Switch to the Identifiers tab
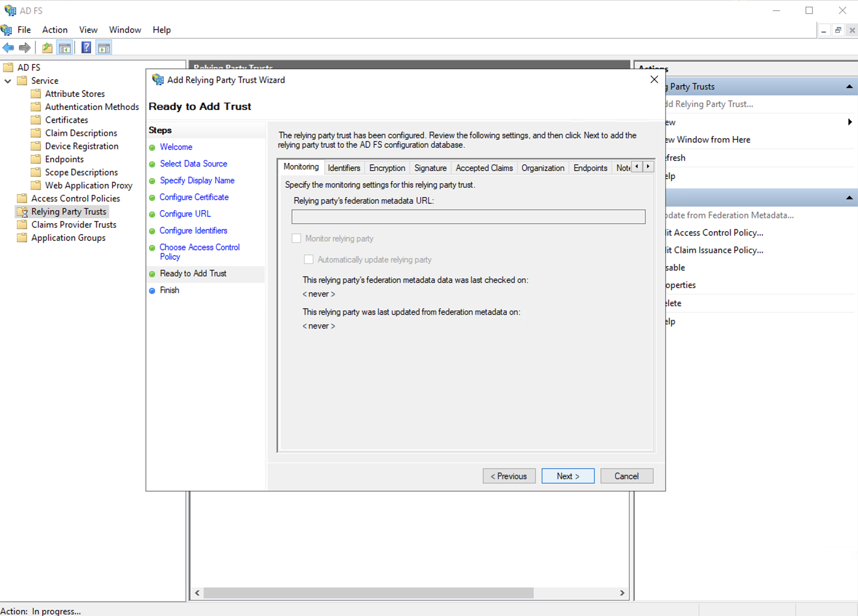Screen dimensions: 858x616 tap(344, 168)
